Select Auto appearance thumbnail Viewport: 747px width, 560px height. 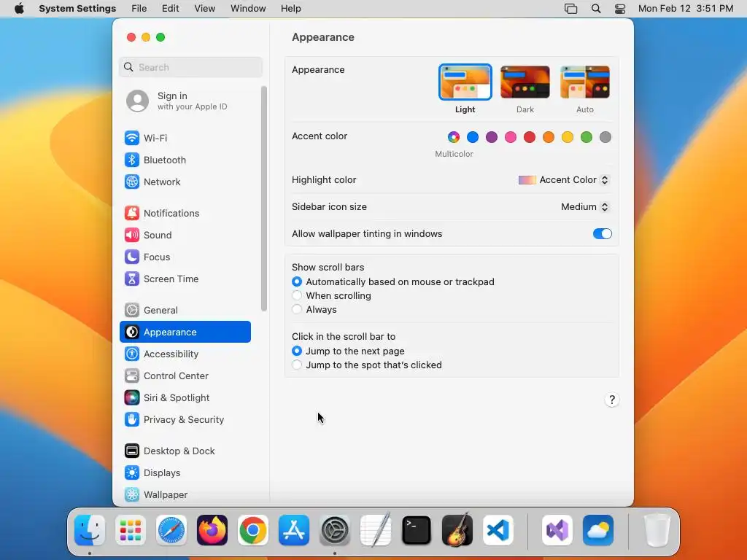[585, 82]
